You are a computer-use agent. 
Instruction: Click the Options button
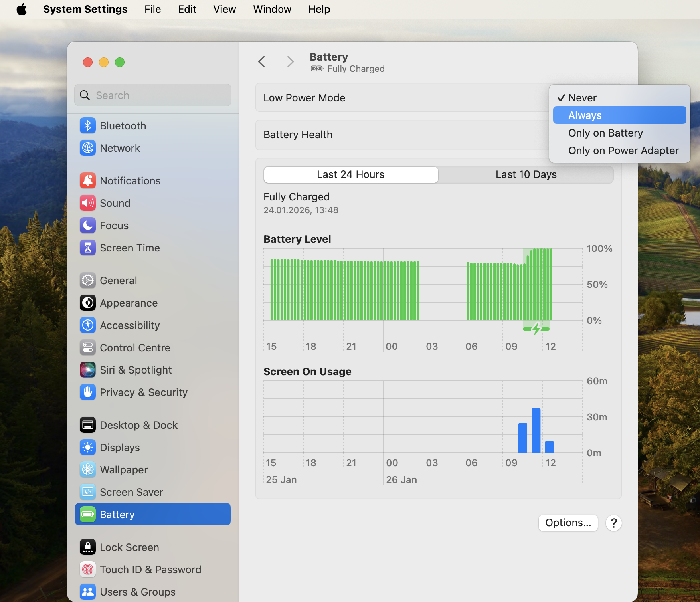coord(568,523)
